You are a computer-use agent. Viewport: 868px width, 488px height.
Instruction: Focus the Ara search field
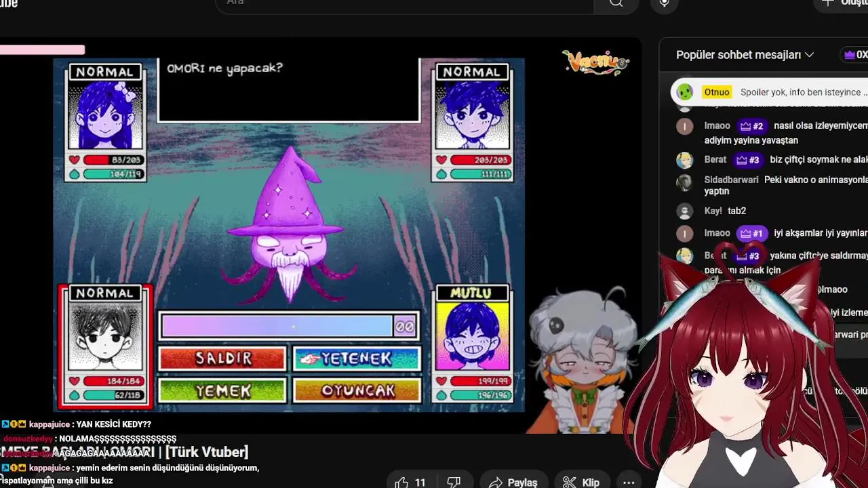405,3
